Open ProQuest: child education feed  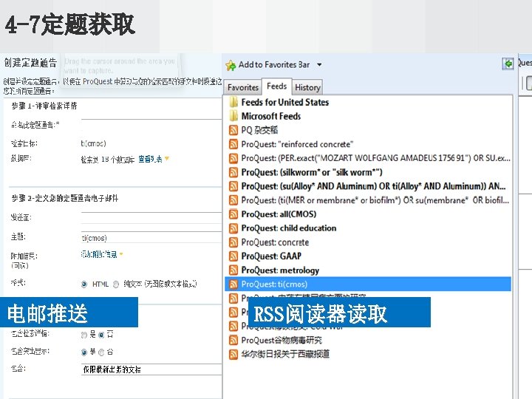(289, 228)
